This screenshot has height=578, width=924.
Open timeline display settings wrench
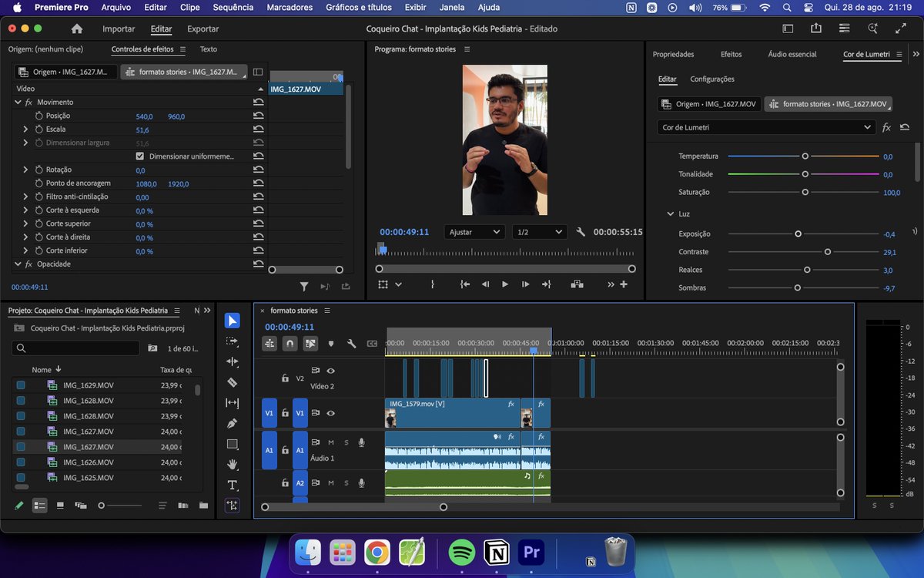point(352,344)
